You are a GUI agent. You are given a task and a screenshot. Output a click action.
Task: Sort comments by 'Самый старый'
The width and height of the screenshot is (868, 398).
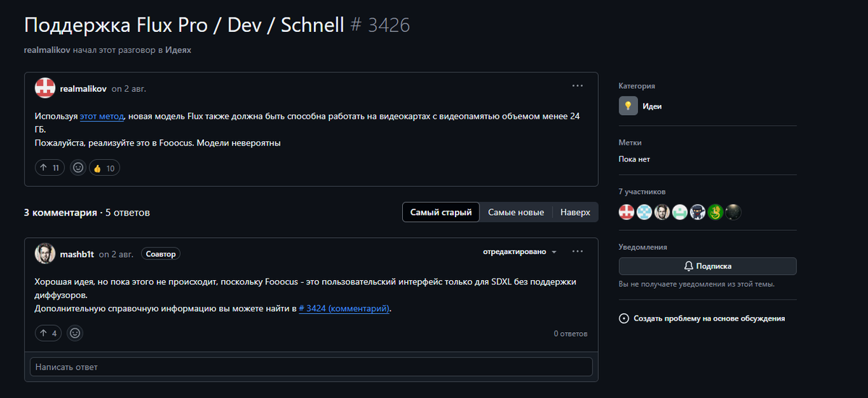tap(441, 212)
